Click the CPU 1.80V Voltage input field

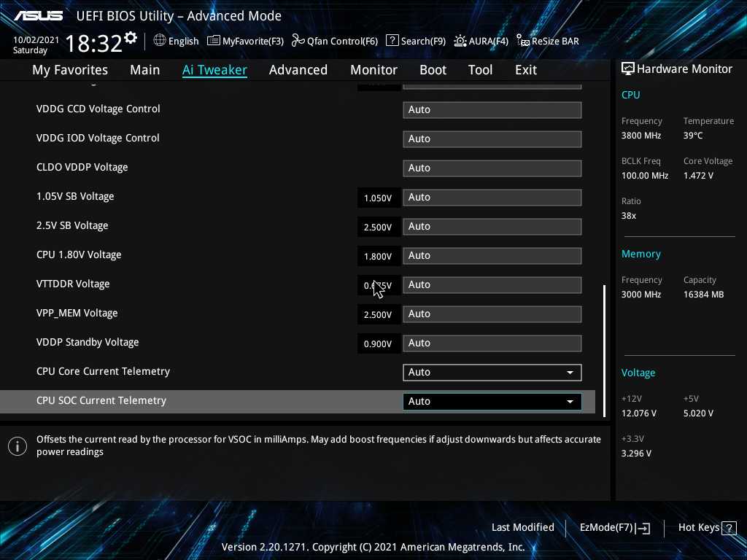pyautogui.click(x=492, y=255)
